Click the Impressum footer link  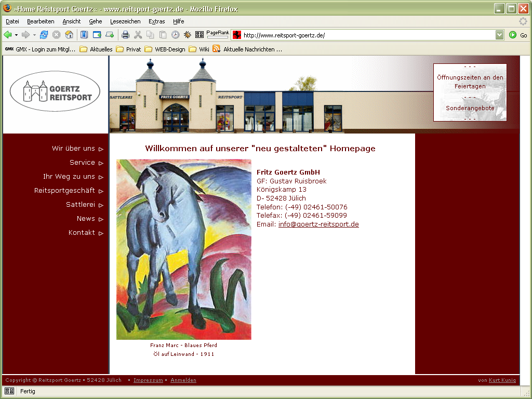click(148, 380)
